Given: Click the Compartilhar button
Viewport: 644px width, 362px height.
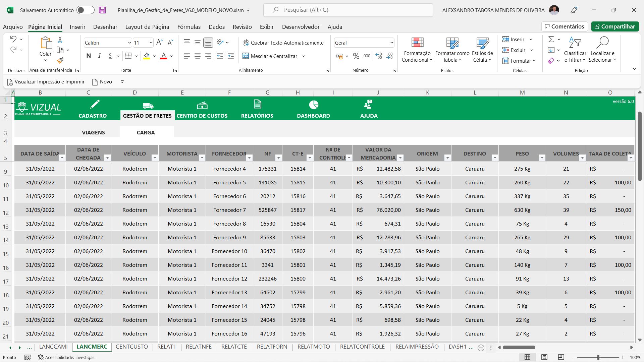Looking at the screenshot, I should (x=615, y=26).
